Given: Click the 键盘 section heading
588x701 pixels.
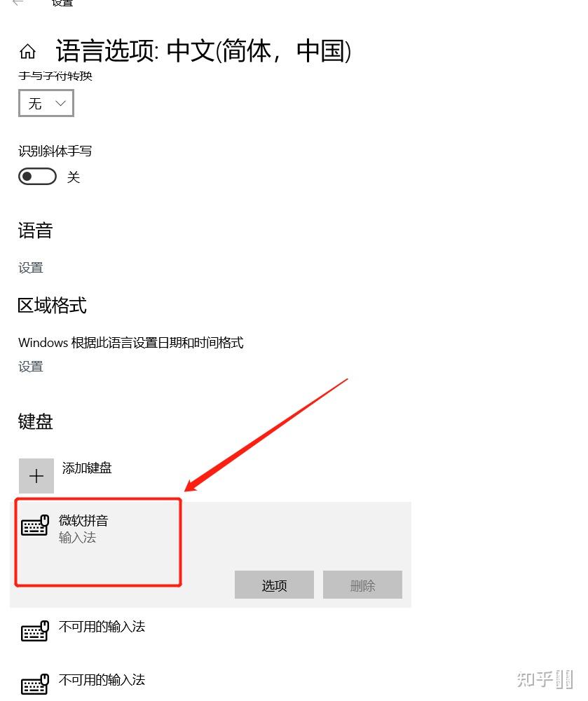Looking at the screenshot, I should pyautogui.click(x=35, y=421).
